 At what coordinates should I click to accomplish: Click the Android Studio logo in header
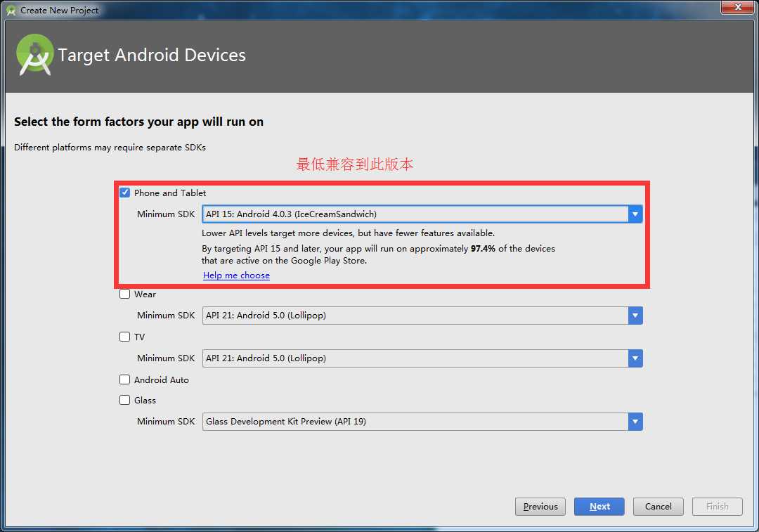(34, 55)
